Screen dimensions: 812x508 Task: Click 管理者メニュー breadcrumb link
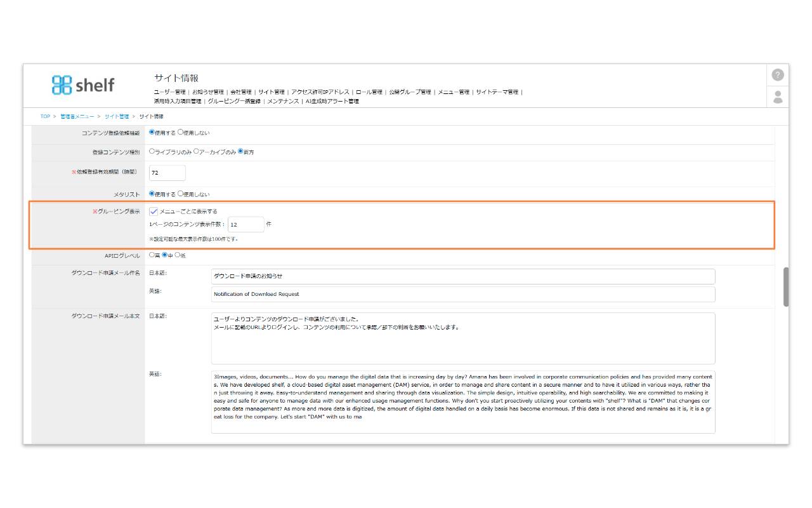coord(77,117)
